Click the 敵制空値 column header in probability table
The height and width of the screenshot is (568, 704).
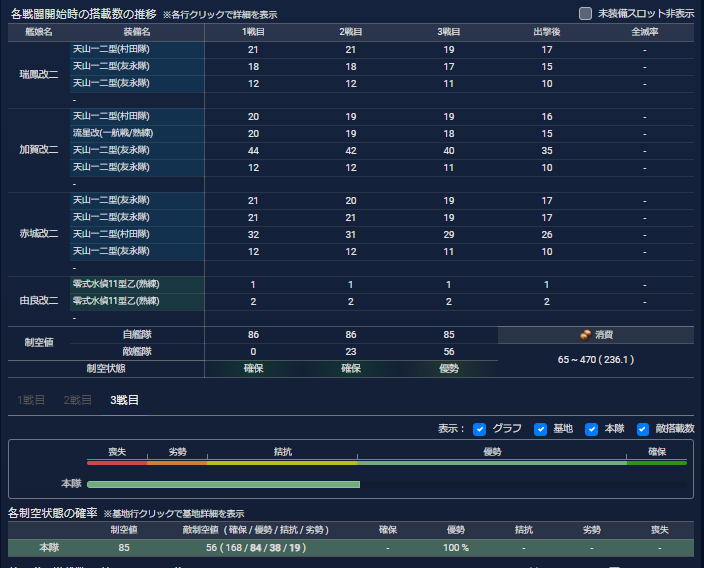point(256,530)
